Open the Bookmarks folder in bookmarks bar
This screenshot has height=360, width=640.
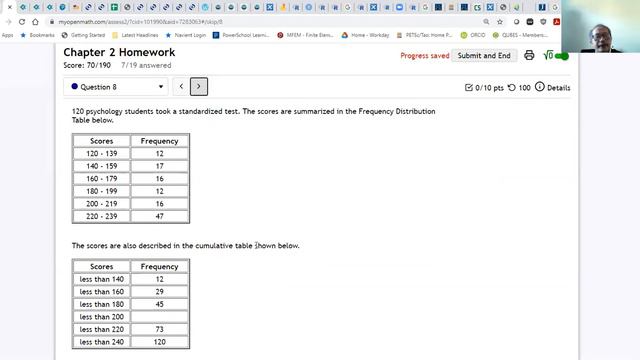coord(37,35)
